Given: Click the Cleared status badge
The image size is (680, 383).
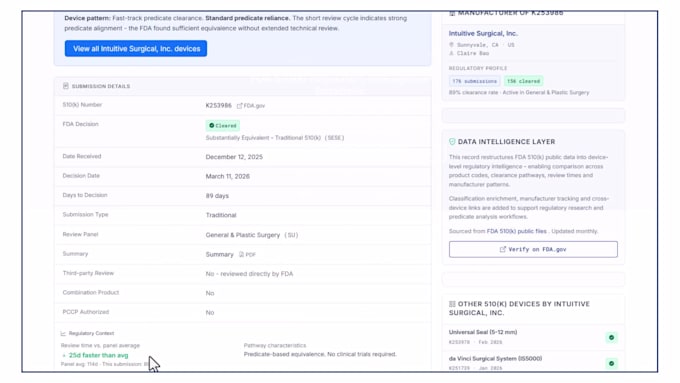Looking at the screenshot, I should coord(222,126).
